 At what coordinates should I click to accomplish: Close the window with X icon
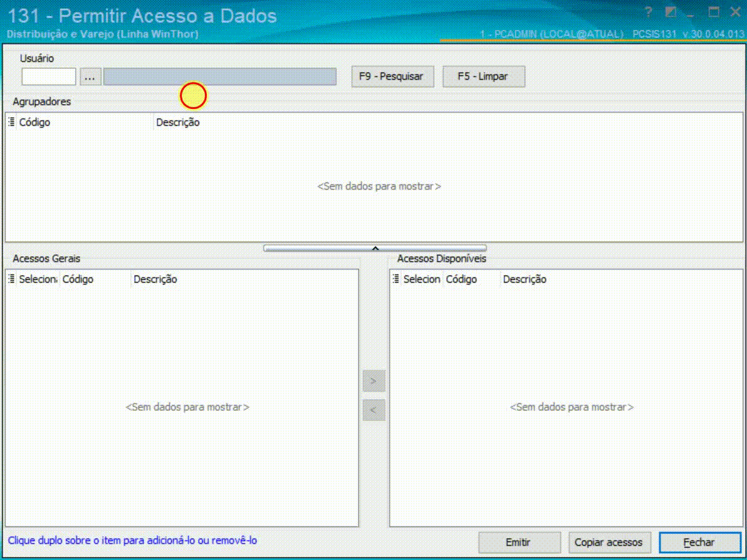pos(735,13)
